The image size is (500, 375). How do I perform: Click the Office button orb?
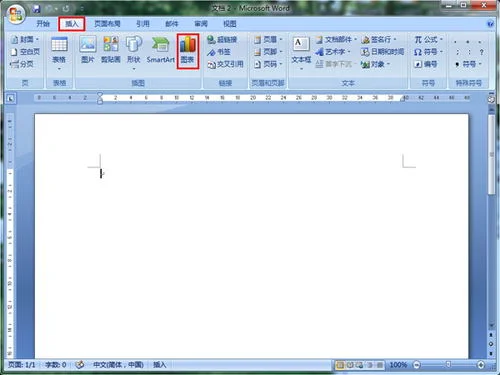click(x=16, y=14)
